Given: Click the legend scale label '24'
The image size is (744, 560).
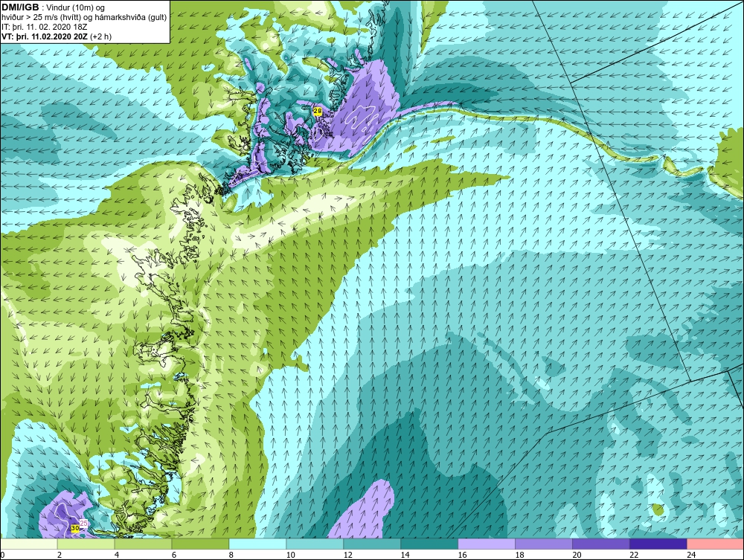Looking at the screenshot, I should point(691,555).
